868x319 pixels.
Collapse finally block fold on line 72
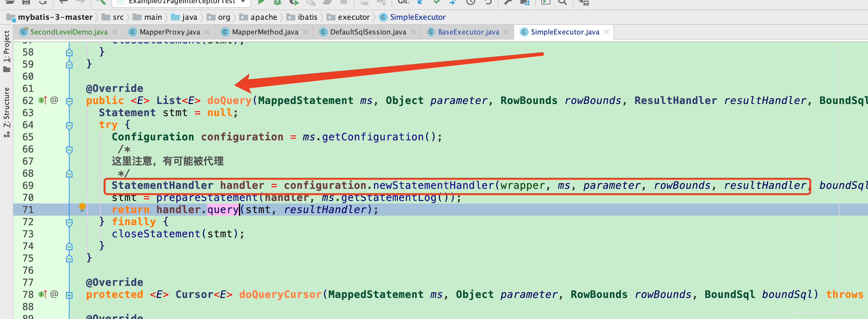[69, 223]
